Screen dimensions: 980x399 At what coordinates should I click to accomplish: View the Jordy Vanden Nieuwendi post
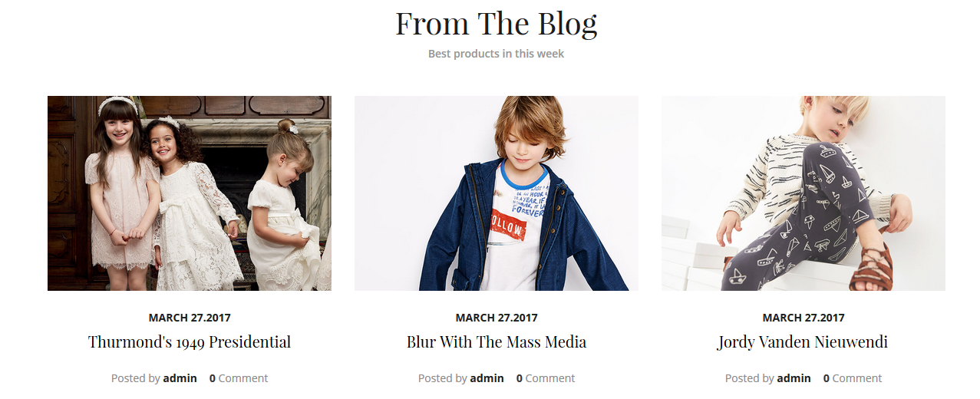click(x=803, y=342)
